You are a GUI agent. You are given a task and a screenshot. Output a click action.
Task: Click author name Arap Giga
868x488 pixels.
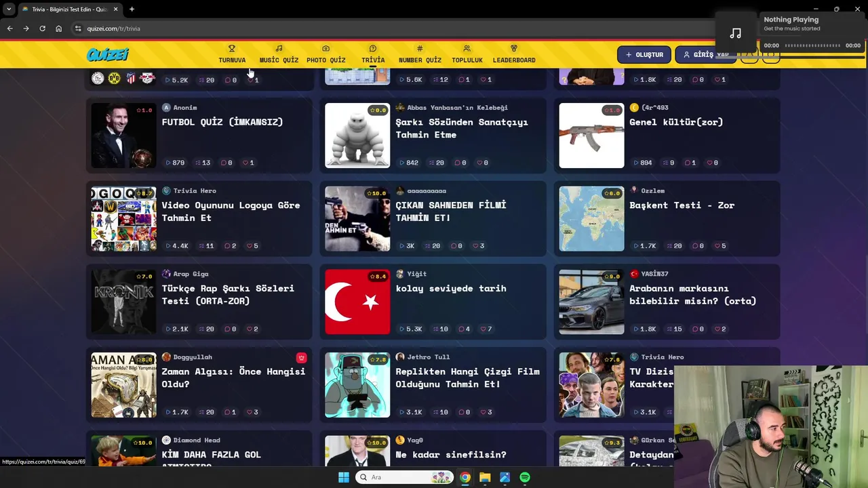point(191,274)
